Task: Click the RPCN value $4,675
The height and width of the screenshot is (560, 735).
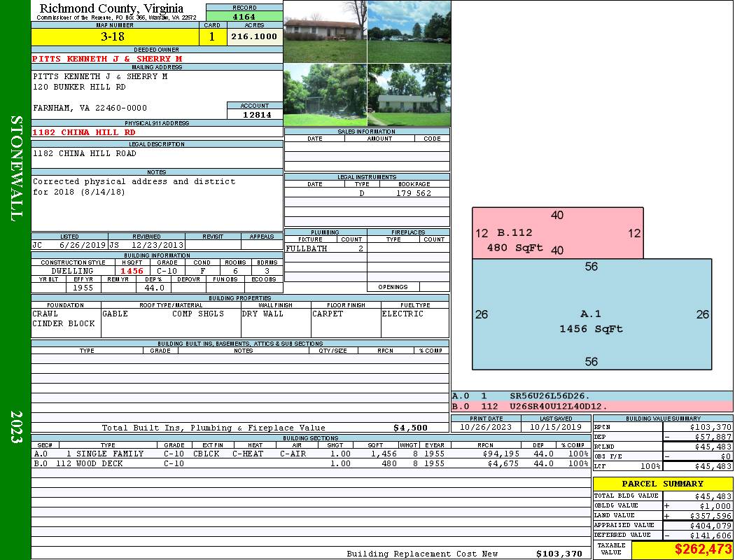Action: [x=503, y=463]
